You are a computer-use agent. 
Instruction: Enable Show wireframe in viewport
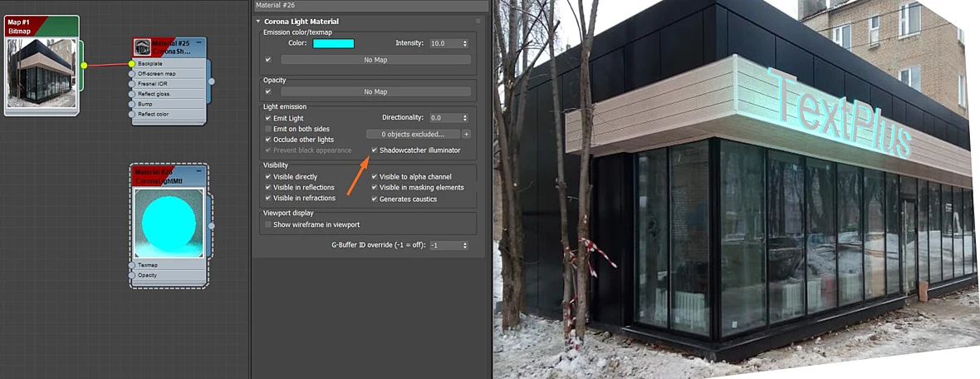click(x=268, y=224)
